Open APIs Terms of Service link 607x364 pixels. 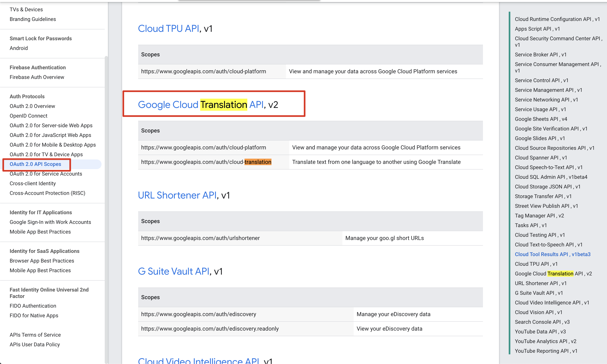(x=35, y=335)
